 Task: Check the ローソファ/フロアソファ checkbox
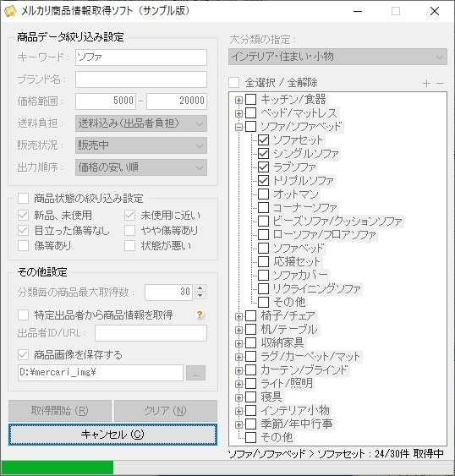pyautogui.click(x=263, y=234)
